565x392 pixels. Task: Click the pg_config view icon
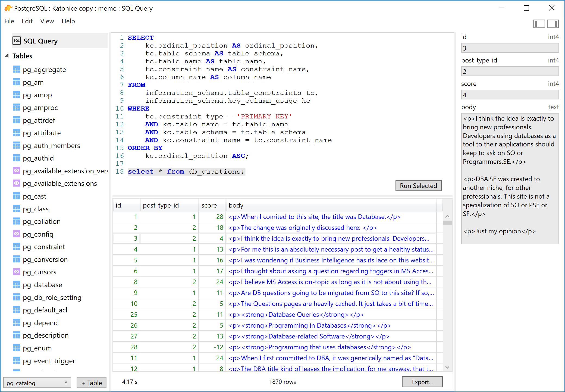tap(17, 234)
